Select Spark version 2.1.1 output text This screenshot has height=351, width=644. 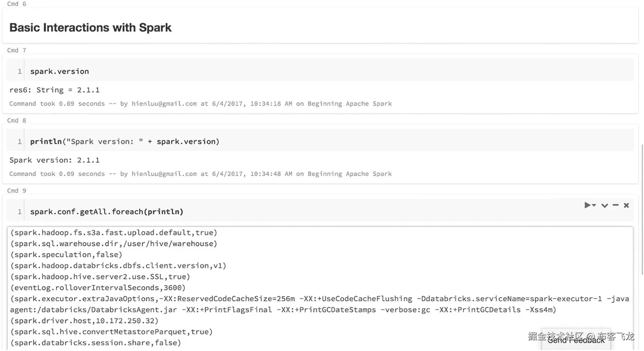pyautogui.click(x=55, y=160)
